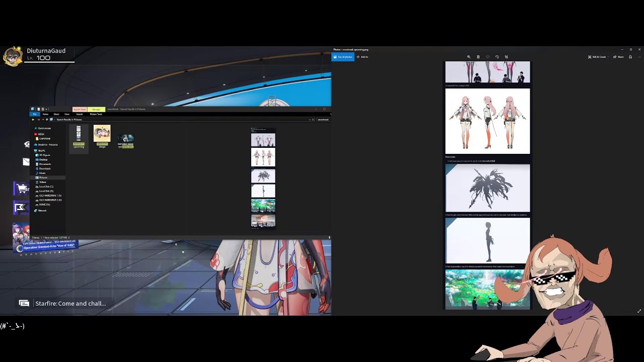
Task: Rotate the photo in Photos viewer
Action: coord(497,57)
